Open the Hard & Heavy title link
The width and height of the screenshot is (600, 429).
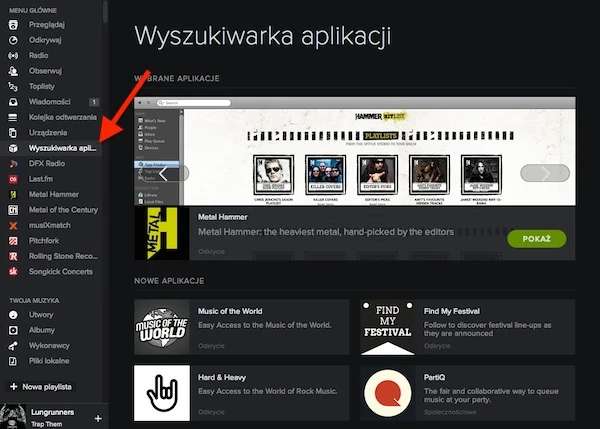pos(222,377)
